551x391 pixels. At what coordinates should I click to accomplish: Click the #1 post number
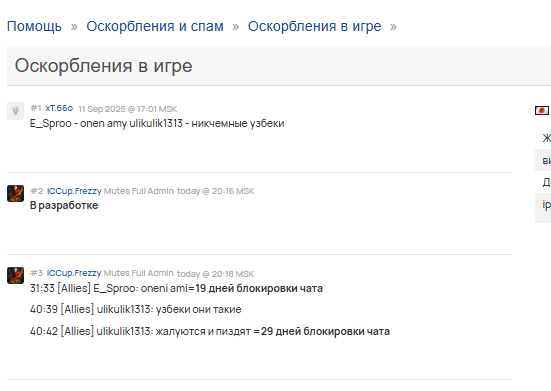click(36, 108)
